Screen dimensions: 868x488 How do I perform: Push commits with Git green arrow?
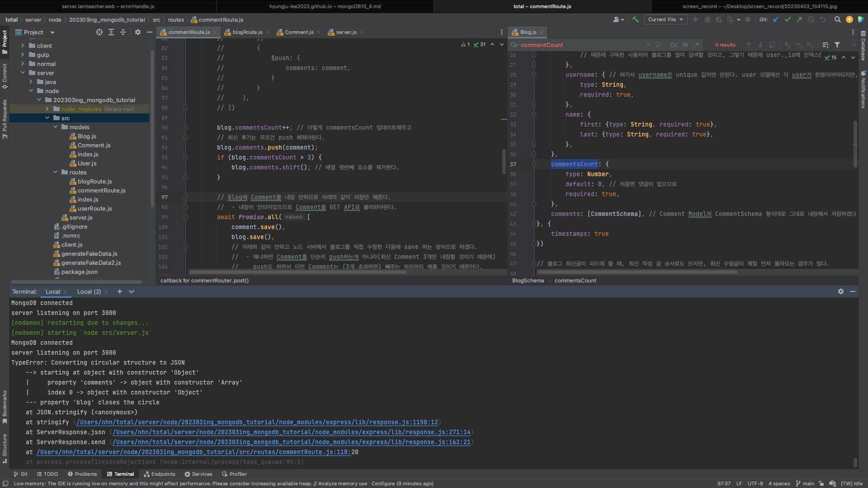click(x=799, y=19)
